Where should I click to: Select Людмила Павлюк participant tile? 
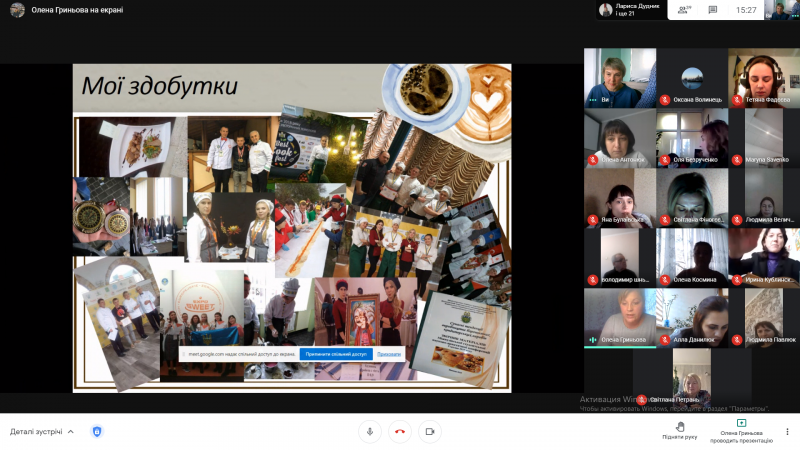pos(764,318)
